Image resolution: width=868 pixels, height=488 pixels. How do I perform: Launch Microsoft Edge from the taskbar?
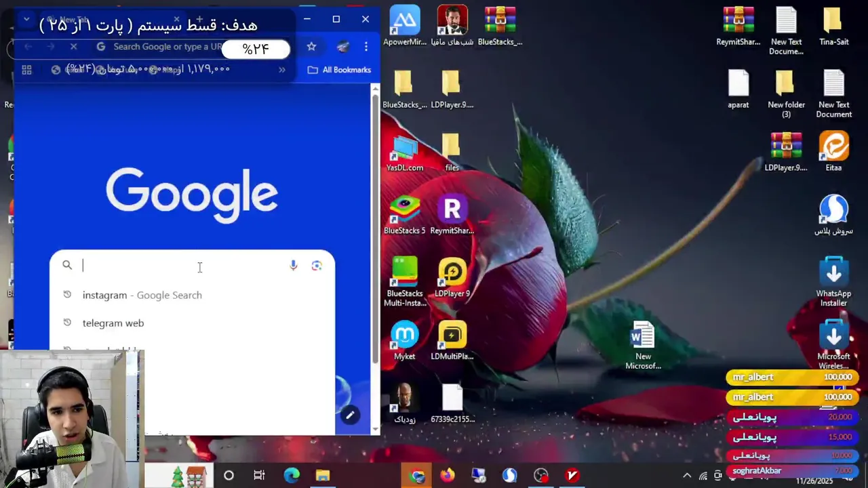pyautogui.click(x=292, y=476)
